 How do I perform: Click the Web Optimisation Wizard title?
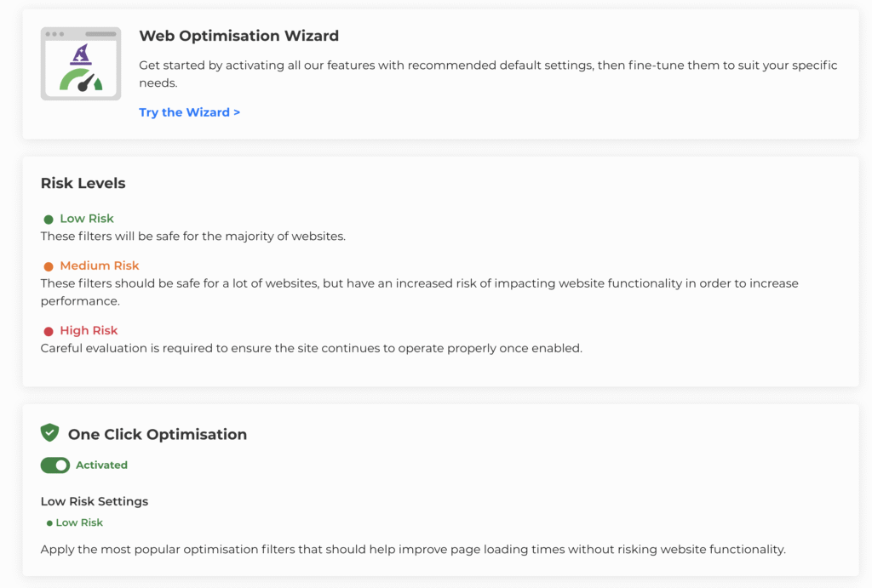(238, 36)
